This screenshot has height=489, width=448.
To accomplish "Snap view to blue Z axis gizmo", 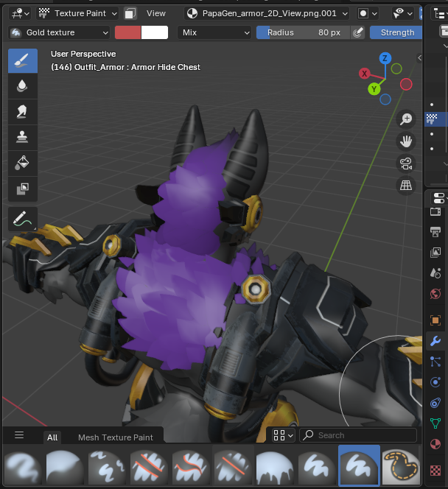I will point(385,58).
